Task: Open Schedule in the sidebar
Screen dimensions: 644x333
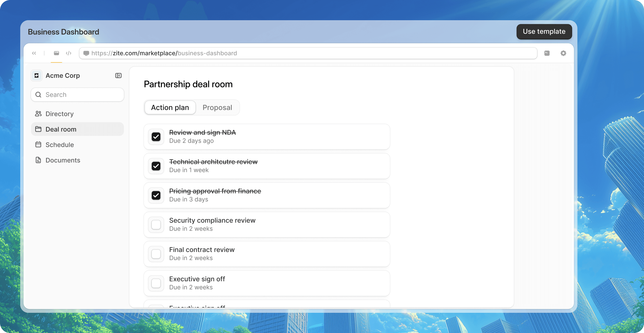Action: [60, 145]
